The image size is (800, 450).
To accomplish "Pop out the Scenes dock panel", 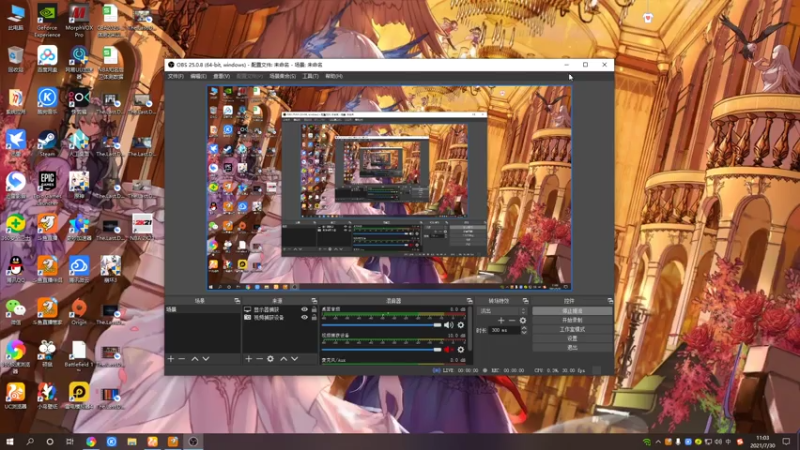I will (x=237, y=301).
